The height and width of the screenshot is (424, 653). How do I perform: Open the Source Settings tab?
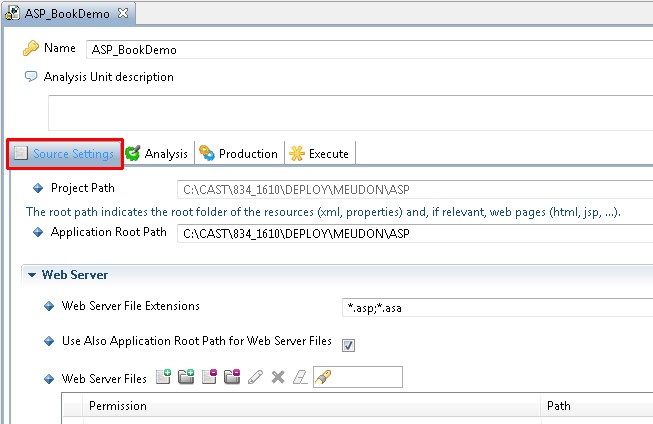65,154
